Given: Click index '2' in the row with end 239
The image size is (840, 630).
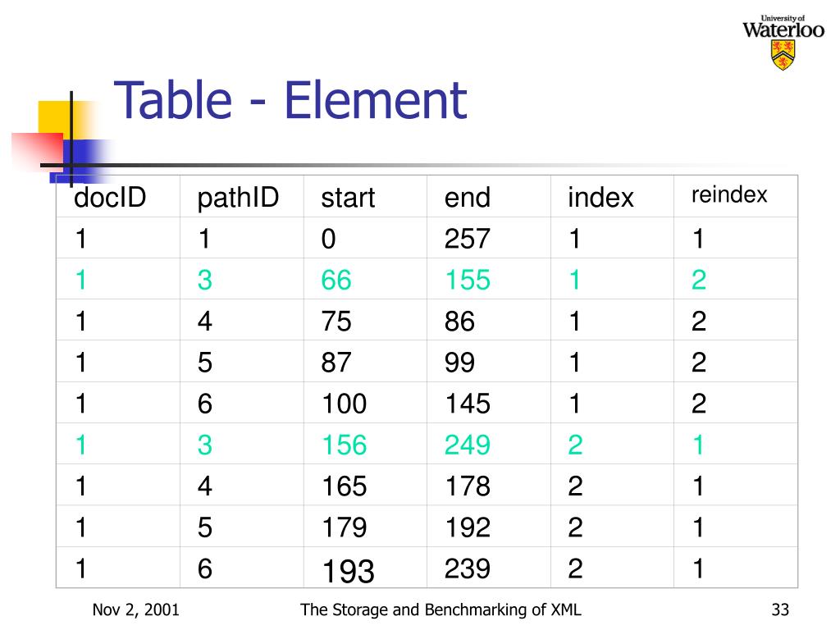Looking at the screenshot, I should (x=575, y=568).
